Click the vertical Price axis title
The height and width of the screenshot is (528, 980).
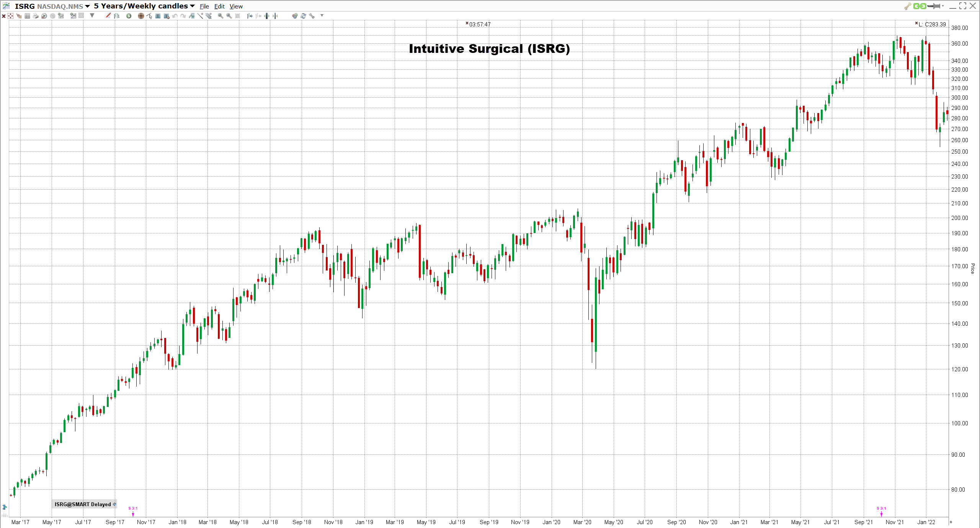pyautogui.click(x=973, y=268)
